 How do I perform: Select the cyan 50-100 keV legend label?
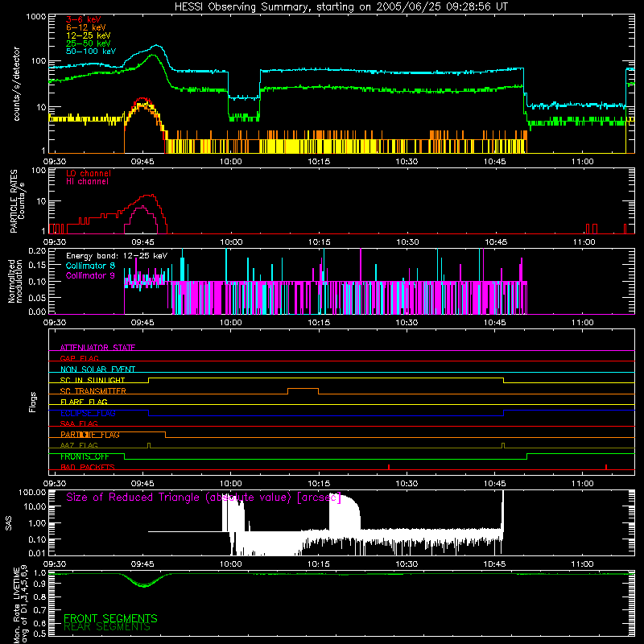point(90,52)
